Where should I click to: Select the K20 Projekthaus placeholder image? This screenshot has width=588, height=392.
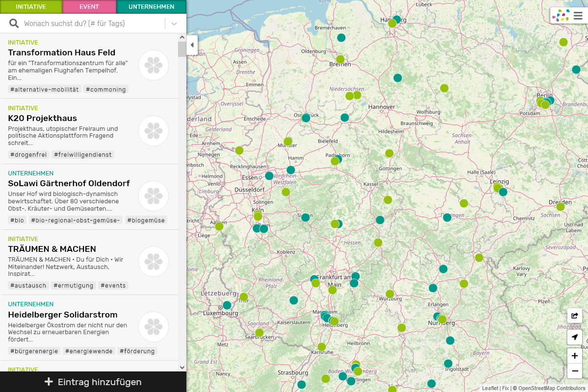tap(153, 131)
